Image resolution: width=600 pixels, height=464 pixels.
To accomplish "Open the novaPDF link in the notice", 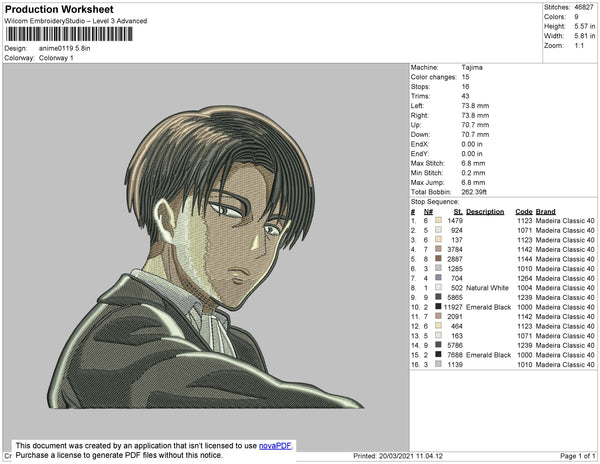I will pos(275,446).
